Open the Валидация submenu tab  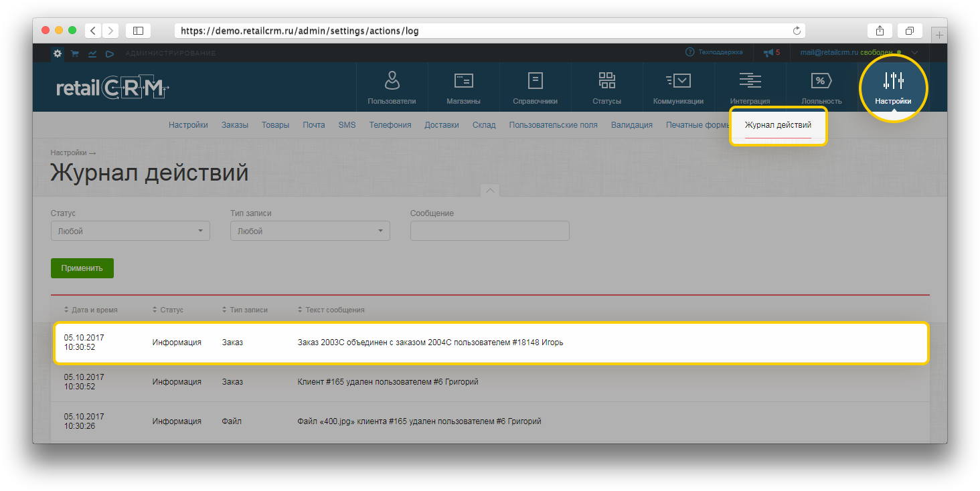[632, 124]
